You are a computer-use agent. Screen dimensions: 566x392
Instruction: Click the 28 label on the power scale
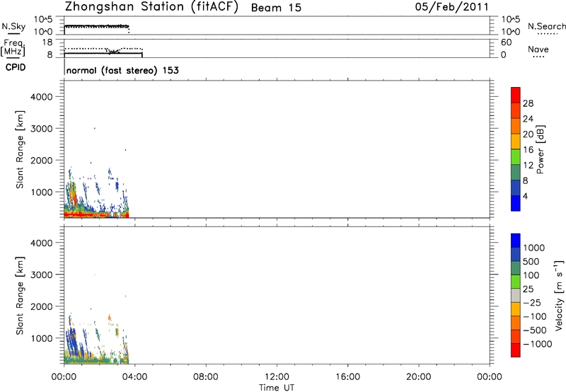point(528,103)
